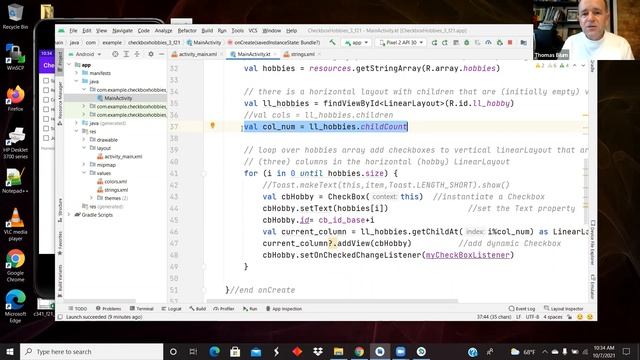
Task: Toggle the third checkbox in emulator window
Action: [46, 100]
